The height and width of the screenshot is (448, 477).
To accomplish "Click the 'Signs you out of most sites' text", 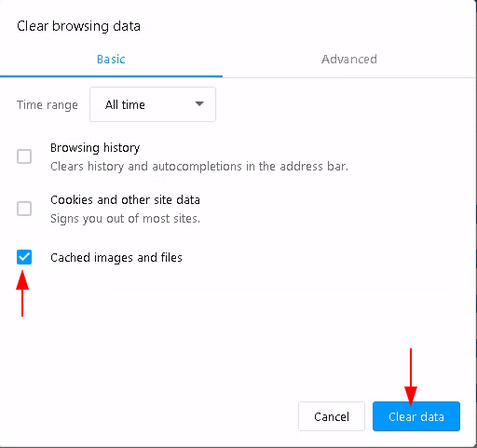I will pyautogui.click(x=125, y=219).
